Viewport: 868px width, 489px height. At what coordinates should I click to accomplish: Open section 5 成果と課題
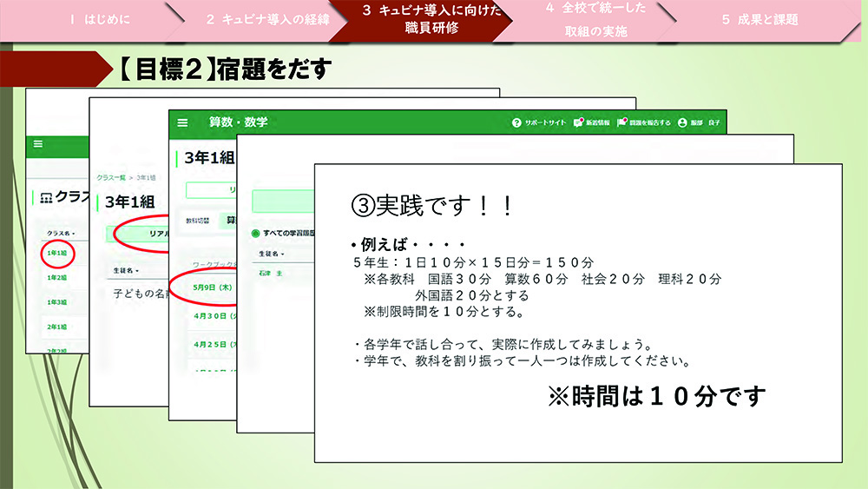[759, 19]
